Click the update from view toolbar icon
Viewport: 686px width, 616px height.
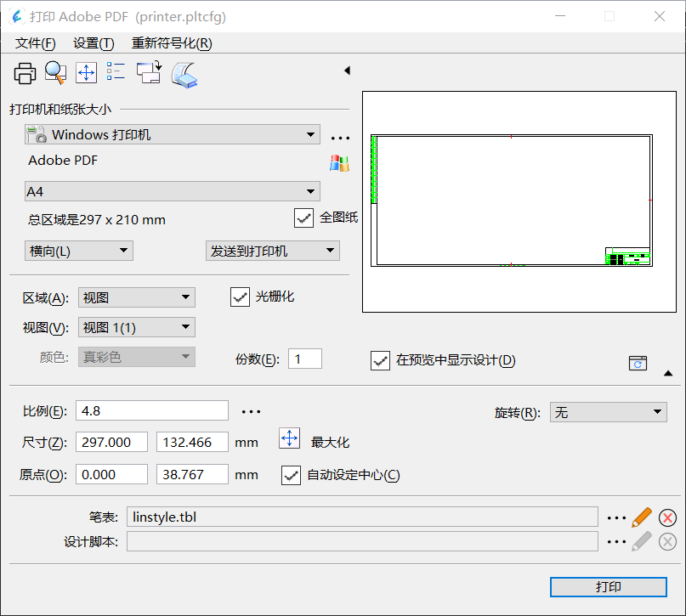pos(150,72)
